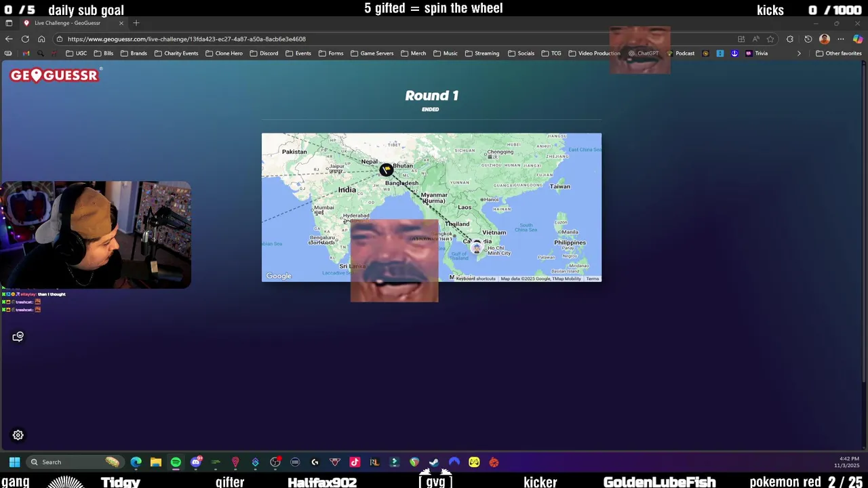Open Rocket League from the taskbar
868x488 pixels.
click(x=374, y=462)
